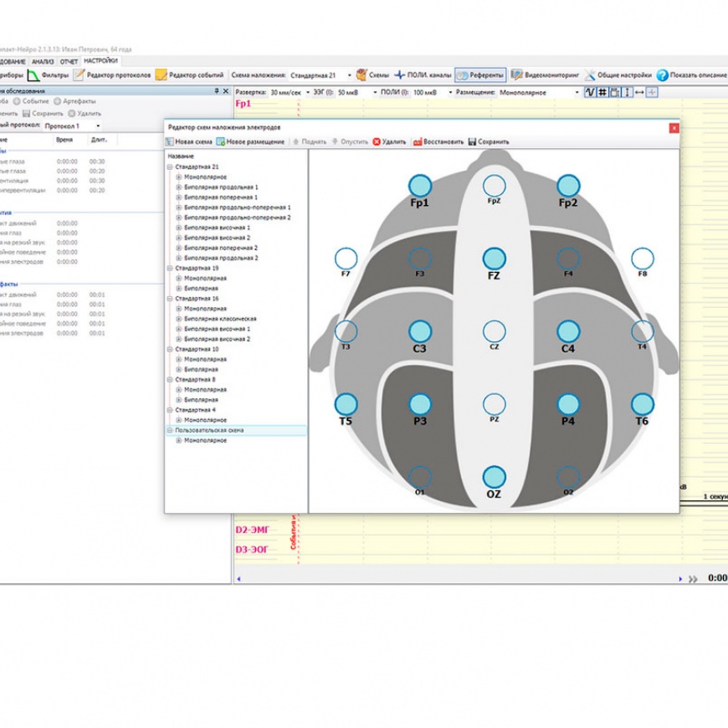Click the vertical double-arrow scale icon
The image size is (728, 728).
pyautogui.click(x=627, y=92)
